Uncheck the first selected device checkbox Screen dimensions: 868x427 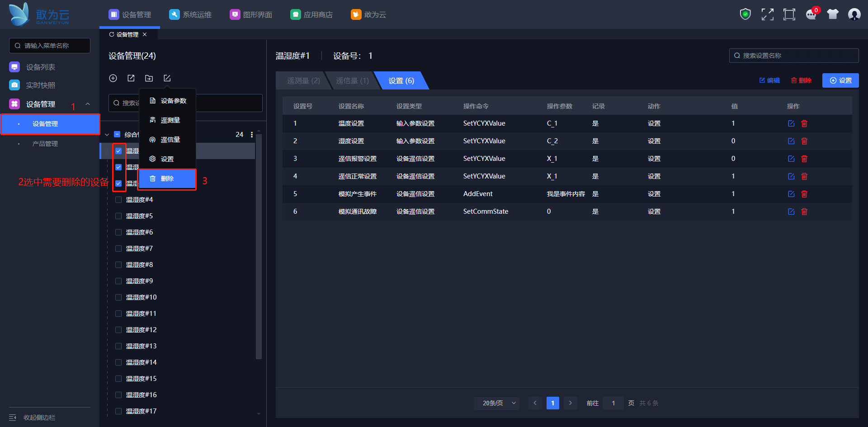coord(118,151)
